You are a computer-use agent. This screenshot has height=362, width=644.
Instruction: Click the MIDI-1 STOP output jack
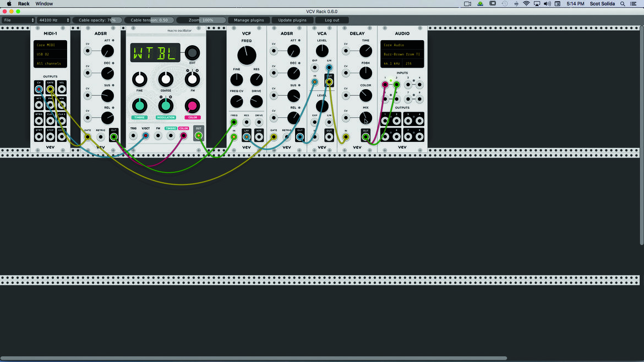click(x=50, y=136)
